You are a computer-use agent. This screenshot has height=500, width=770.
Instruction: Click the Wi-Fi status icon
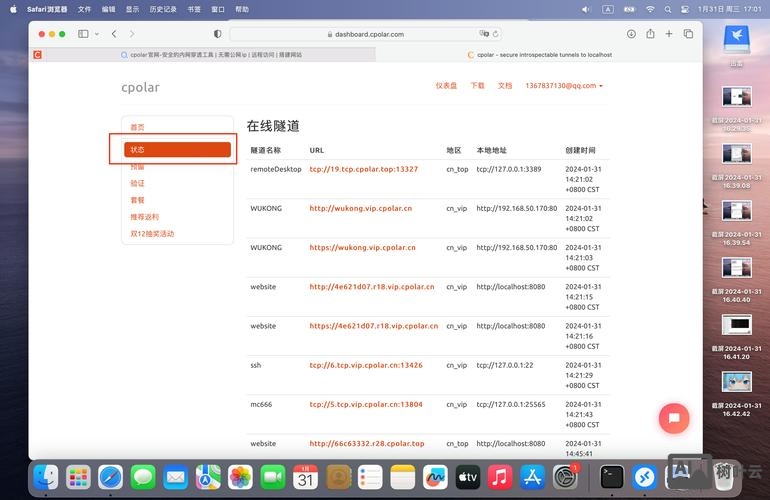(x=650, y=9)
